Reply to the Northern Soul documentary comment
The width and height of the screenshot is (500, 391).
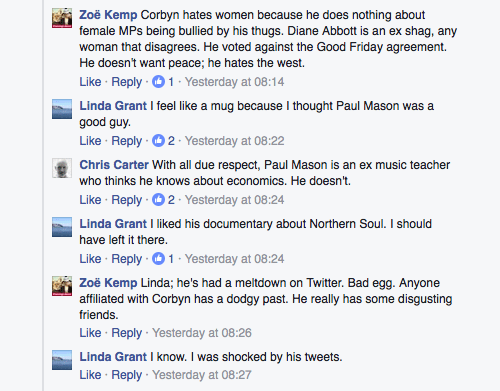pyautogui.click(x=127, y=259)
